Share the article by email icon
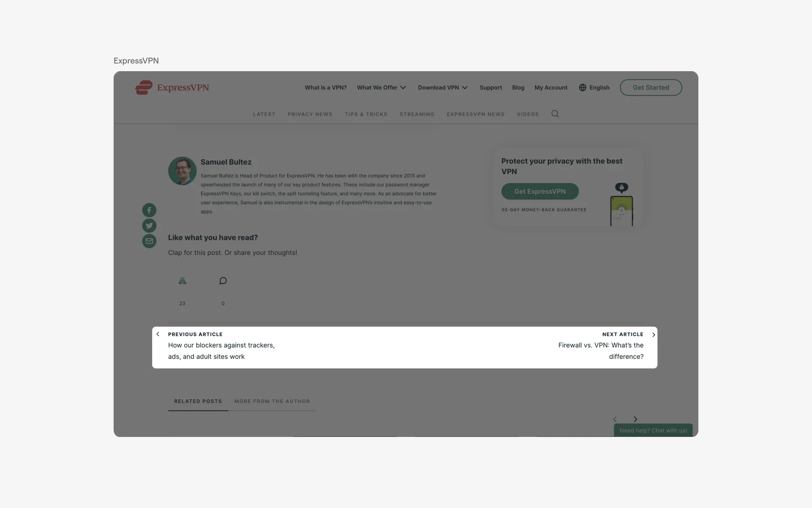Screen dimensions: 812x508 click(x=149, y=241)
